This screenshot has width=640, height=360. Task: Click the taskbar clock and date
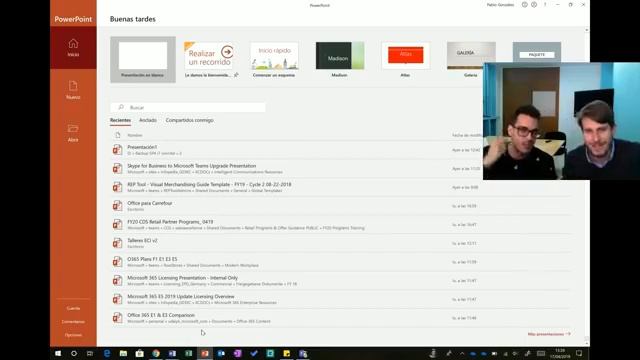[x=560, y=353]
